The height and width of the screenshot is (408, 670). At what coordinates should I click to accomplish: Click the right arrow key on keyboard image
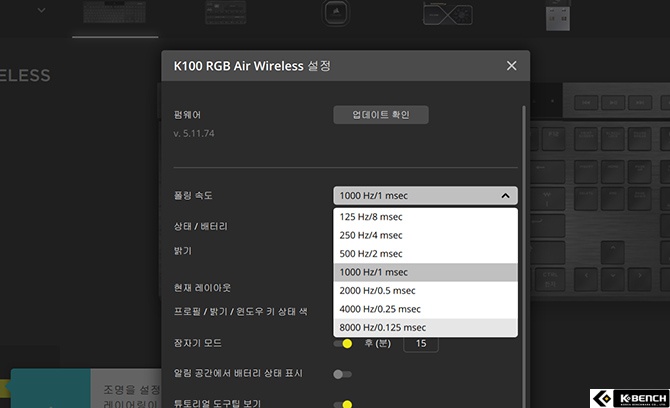[x=639, y=278]
